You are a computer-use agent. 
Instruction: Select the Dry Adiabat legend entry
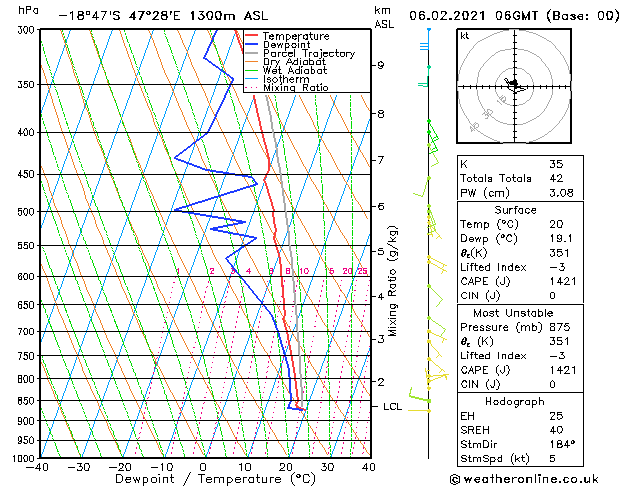tap(291, 62)
